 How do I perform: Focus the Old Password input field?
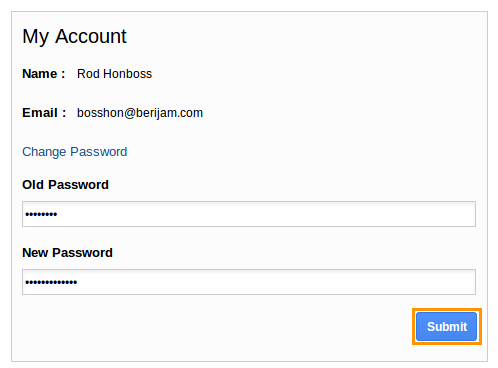point(249,214)
